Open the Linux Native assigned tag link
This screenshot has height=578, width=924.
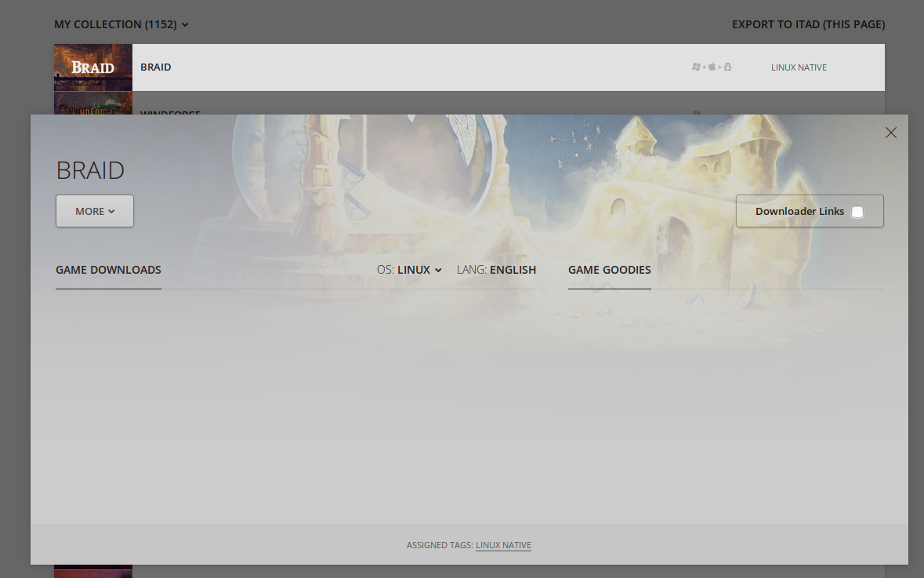(x=503, y=545)
